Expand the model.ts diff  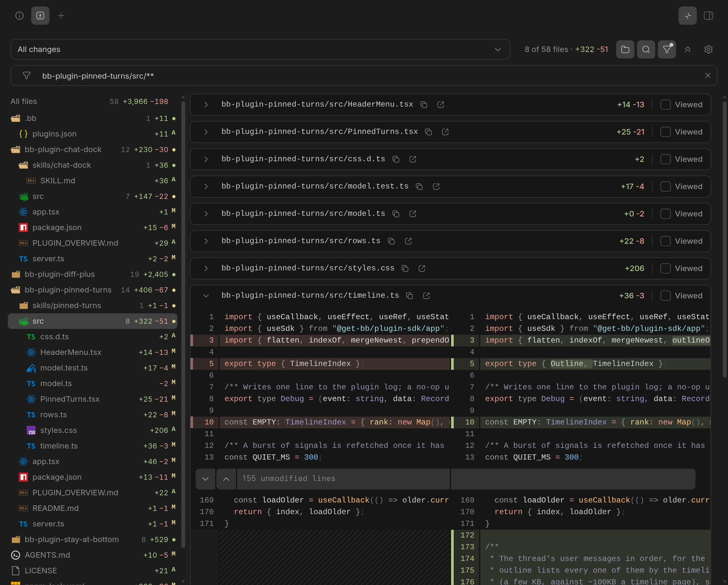pyautogui.click(x=206, y=214)
